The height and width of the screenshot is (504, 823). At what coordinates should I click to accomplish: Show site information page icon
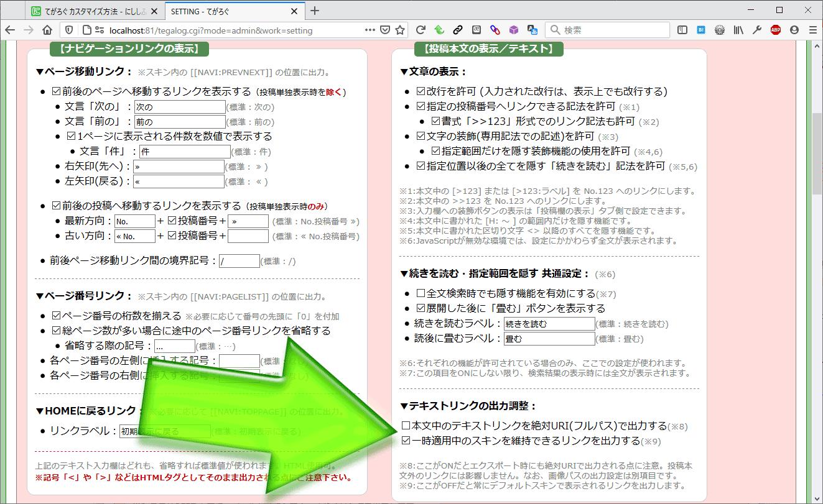(86, 30)
